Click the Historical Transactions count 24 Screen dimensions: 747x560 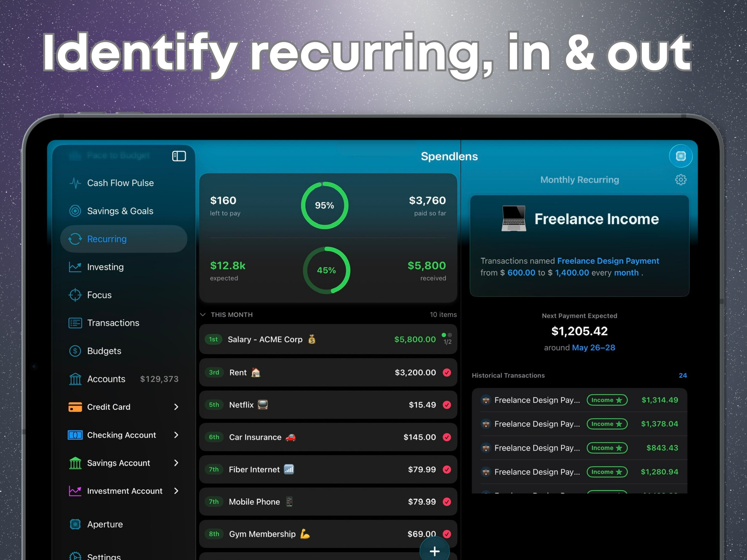click(682, 375)
